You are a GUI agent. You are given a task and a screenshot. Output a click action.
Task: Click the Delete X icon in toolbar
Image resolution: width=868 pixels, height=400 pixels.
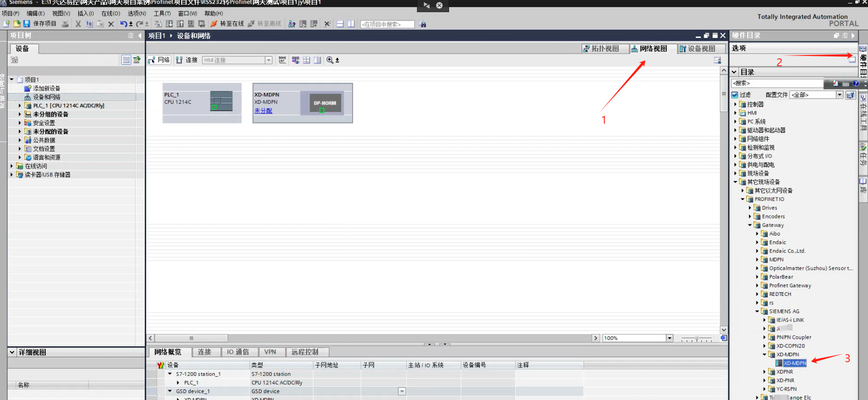click(x=111, y=24)
